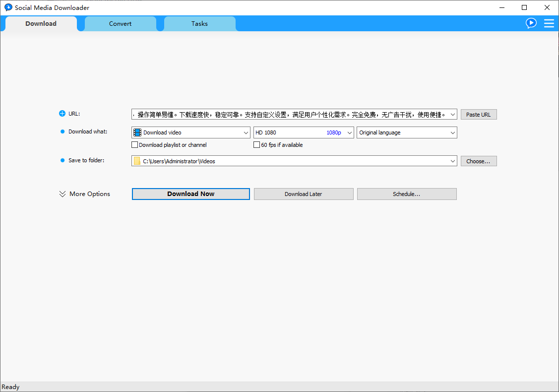Click the video filmstrip icon in Download what

pos(137,132)
